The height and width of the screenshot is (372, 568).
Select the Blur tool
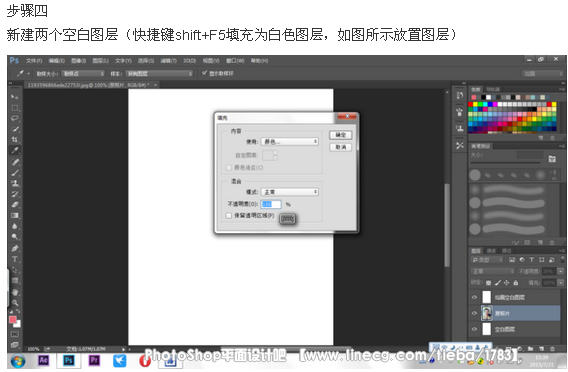pyautogui.click(x=14, y=226)
